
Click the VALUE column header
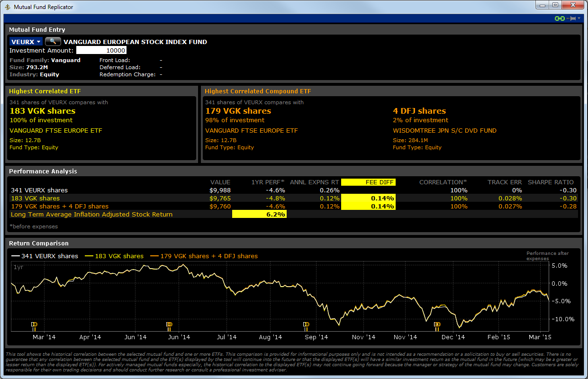(x=220, y=182)
